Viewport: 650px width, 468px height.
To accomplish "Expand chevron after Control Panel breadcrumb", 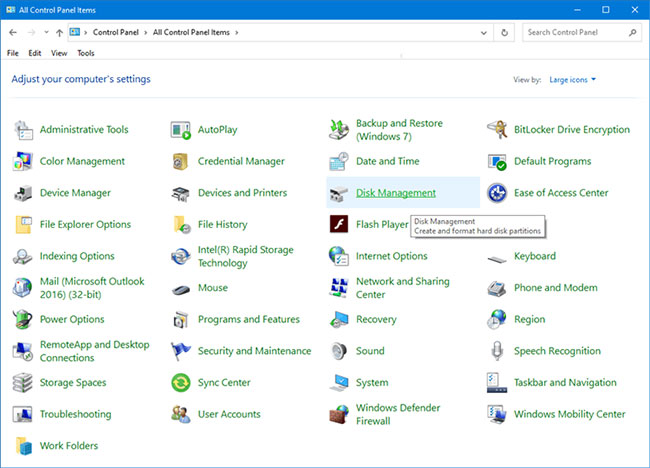I will [146, 32].
